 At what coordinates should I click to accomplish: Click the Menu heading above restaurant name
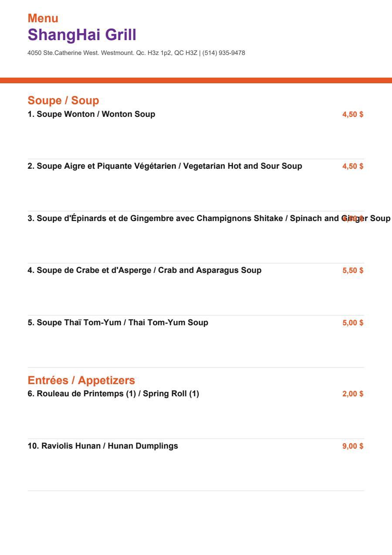(x=43, y=18)
